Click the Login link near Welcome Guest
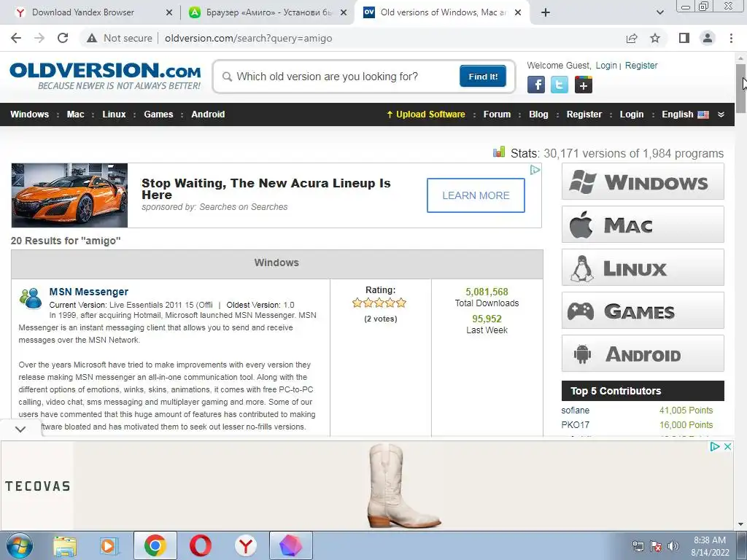 606,65
